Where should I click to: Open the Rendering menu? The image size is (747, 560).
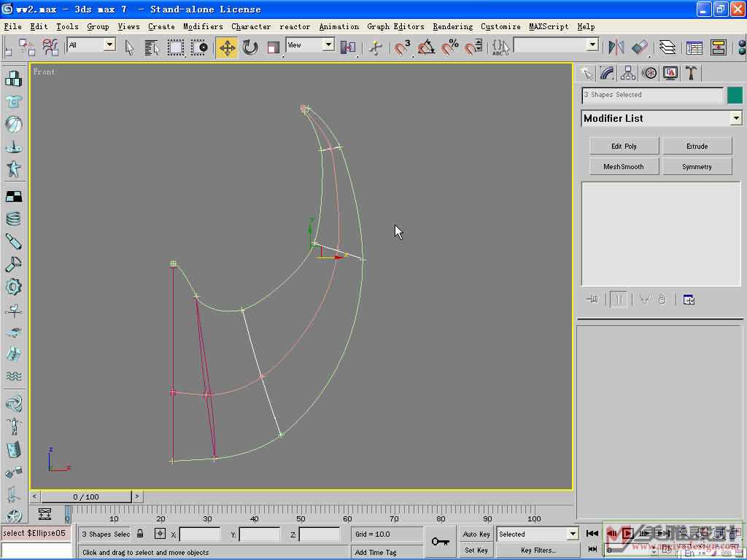452,26
